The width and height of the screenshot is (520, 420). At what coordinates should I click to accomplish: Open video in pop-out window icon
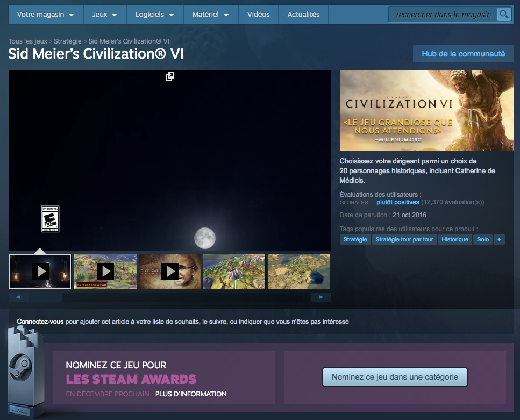(170, 76)
